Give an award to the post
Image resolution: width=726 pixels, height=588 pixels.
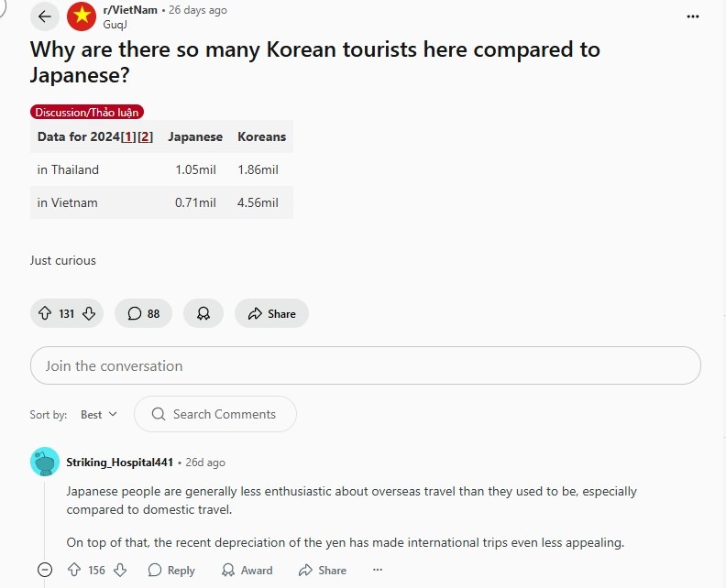pos(203,313)
